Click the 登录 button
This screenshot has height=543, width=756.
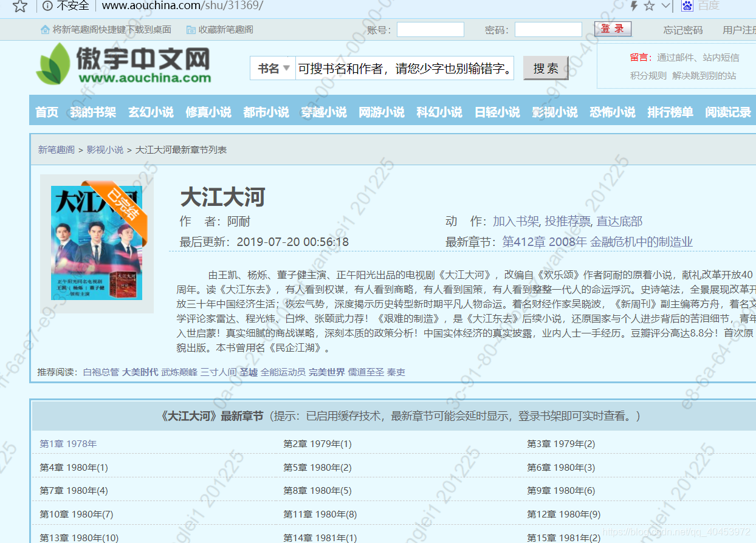613,29
